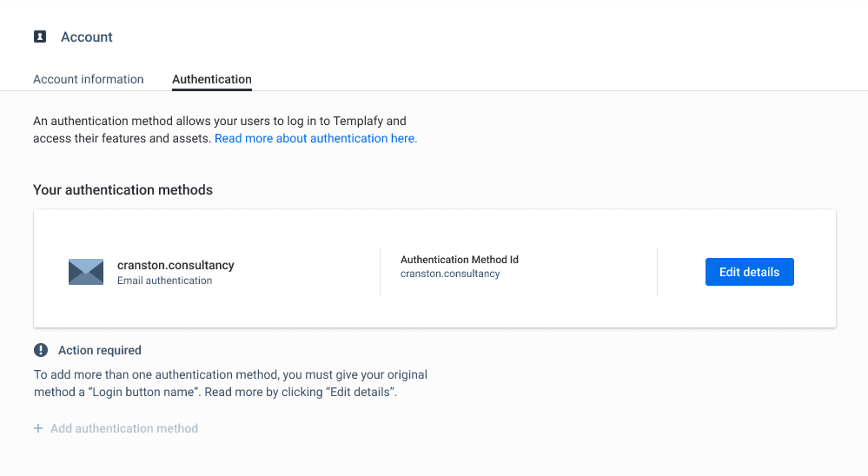Select the cranston.consultancy method Id value

coord(450,274)
